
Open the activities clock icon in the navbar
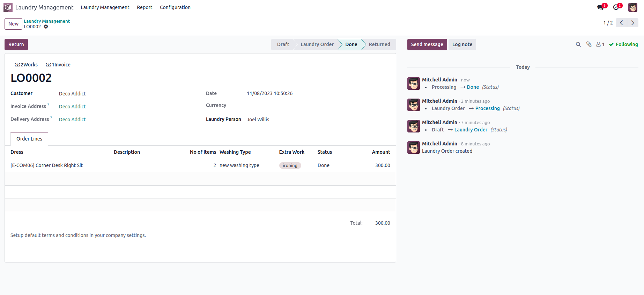(x=616, y=7)
